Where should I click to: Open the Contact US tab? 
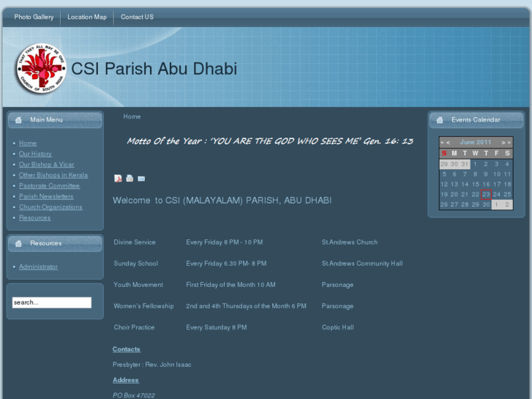click(137, 17)
